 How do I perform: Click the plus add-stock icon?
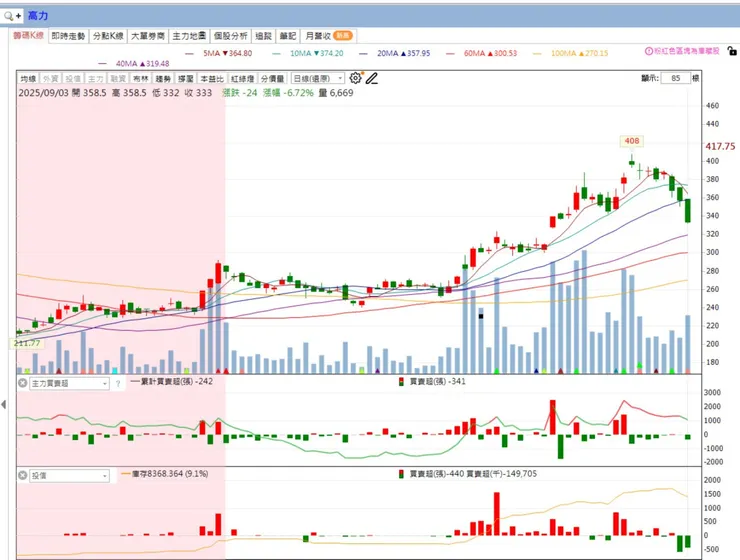pyautogui.click(x=18, y=16)
